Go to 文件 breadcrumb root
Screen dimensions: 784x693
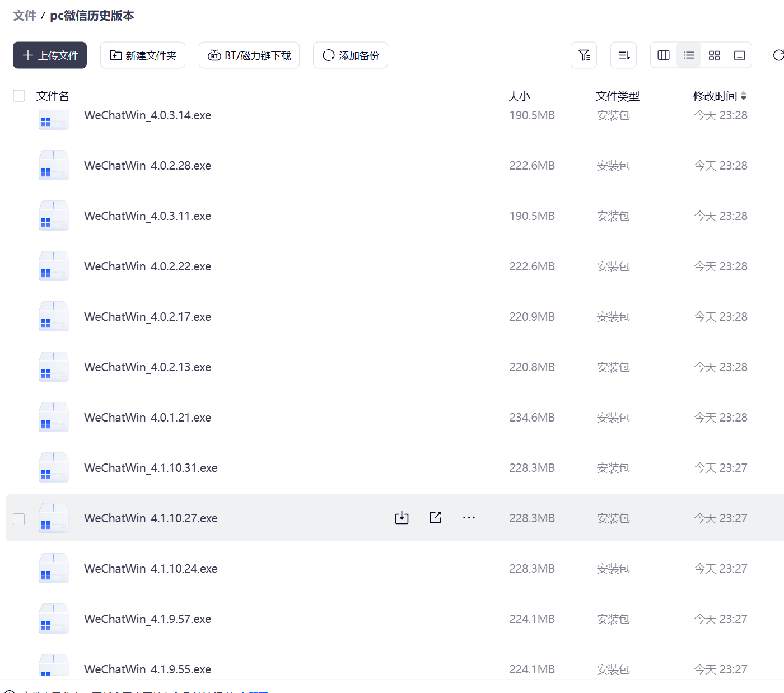click(x=25, y=16)
